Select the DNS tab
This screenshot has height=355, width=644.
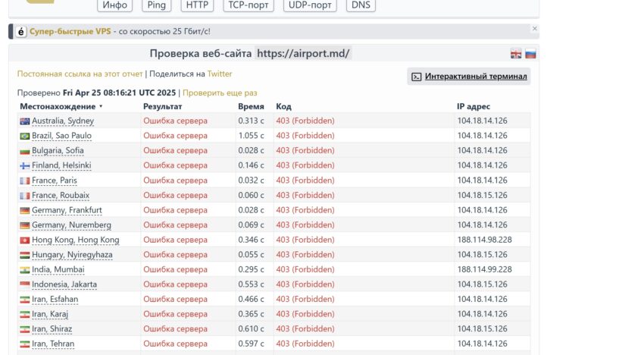pyautogui.click(x=361, y=5)
